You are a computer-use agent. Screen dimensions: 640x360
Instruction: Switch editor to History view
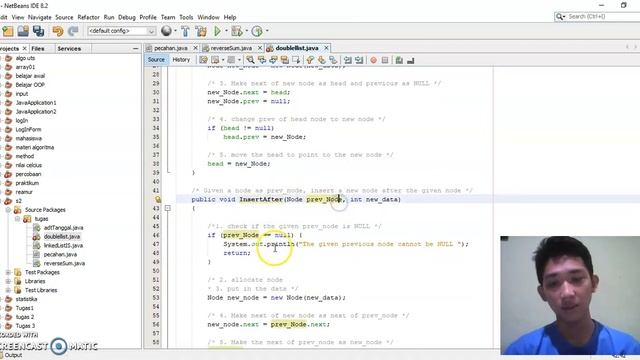point(181,60)
